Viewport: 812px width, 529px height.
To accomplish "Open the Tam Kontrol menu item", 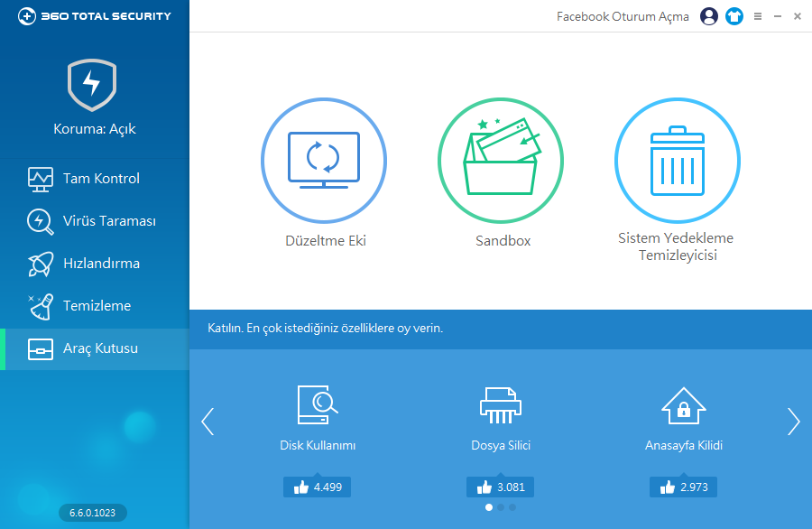I will [94, 179].
